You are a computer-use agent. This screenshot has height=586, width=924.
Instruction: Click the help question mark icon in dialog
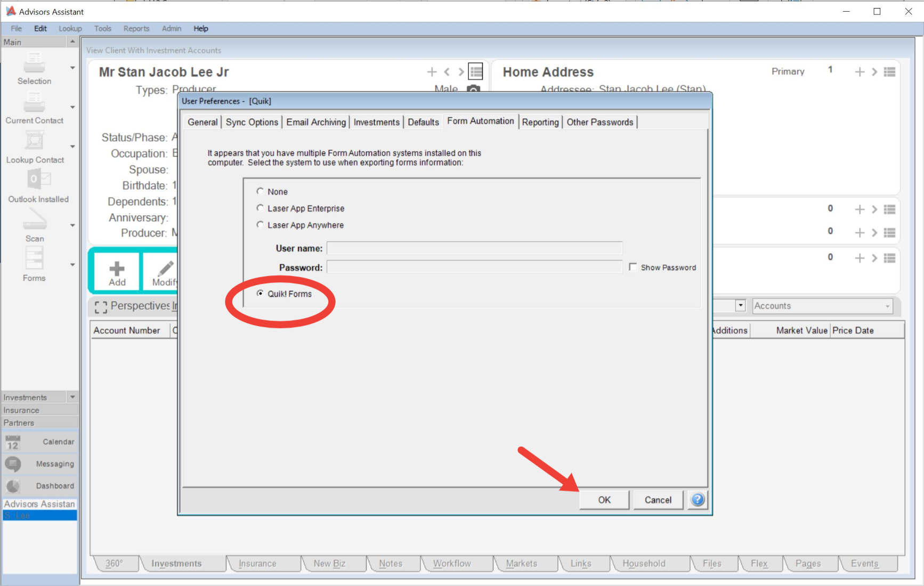698,500
